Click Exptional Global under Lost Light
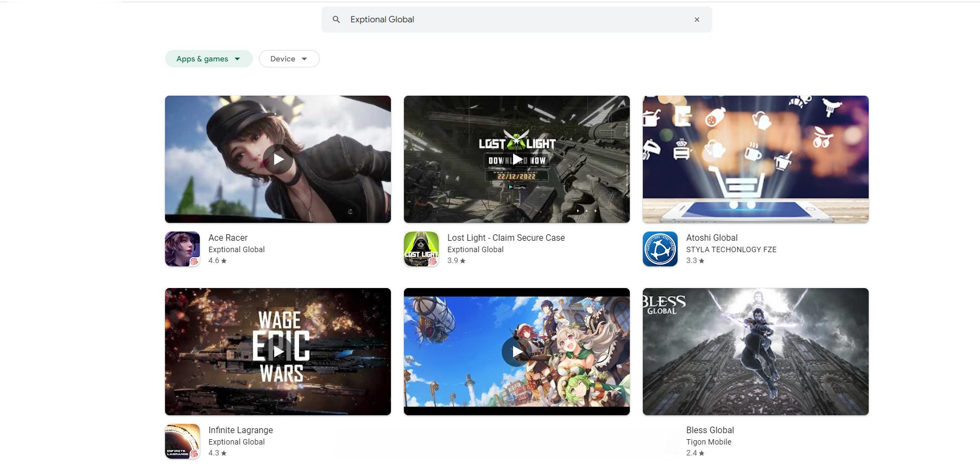 (476, 249)
